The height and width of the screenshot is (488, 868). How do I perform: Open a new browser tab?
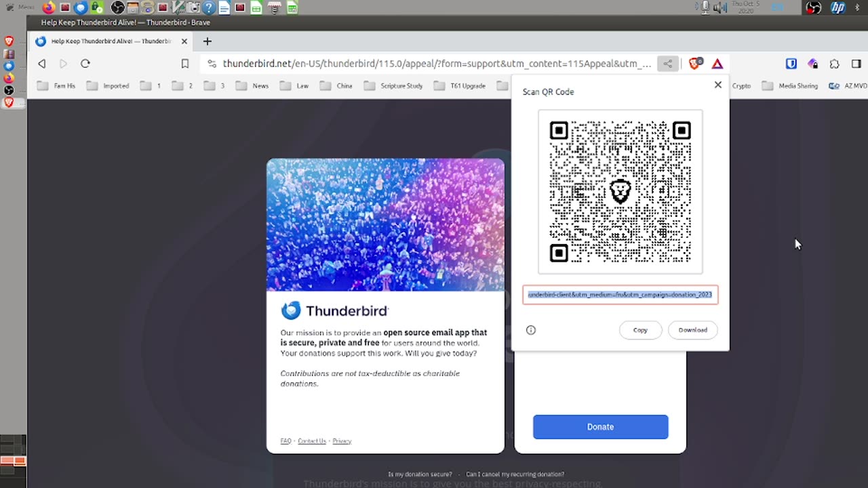point(208,41)
